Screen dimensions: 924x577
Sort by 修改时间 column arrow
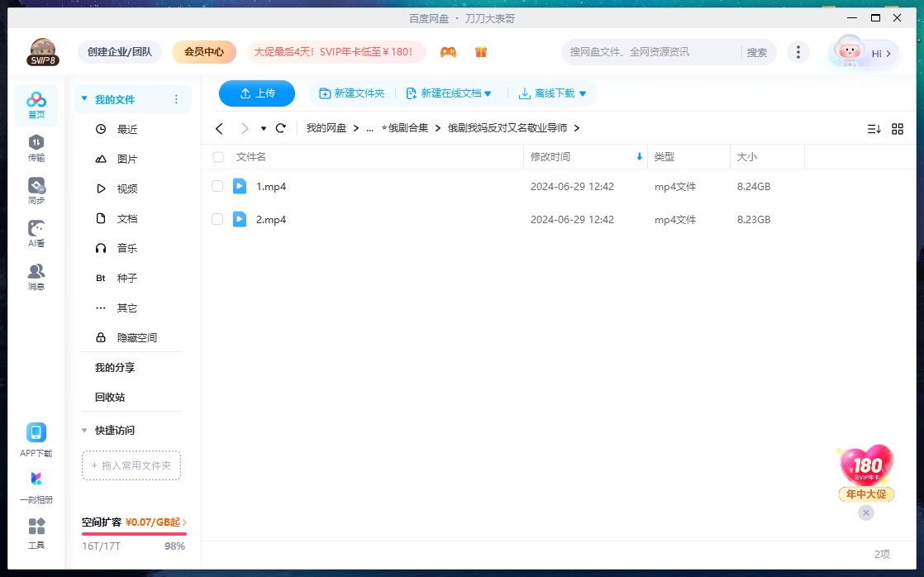pos(640,157)
